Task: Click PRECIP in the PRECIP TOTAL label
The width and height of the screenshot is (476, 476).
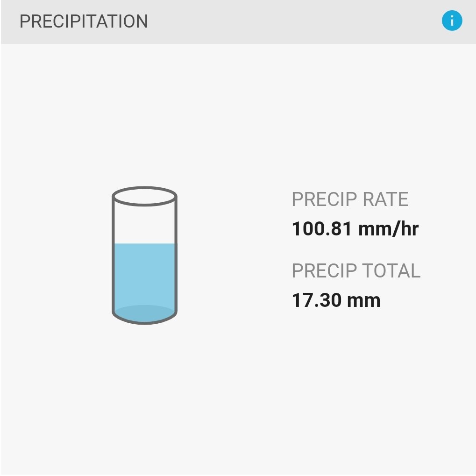Action: (x=324, y=270)
